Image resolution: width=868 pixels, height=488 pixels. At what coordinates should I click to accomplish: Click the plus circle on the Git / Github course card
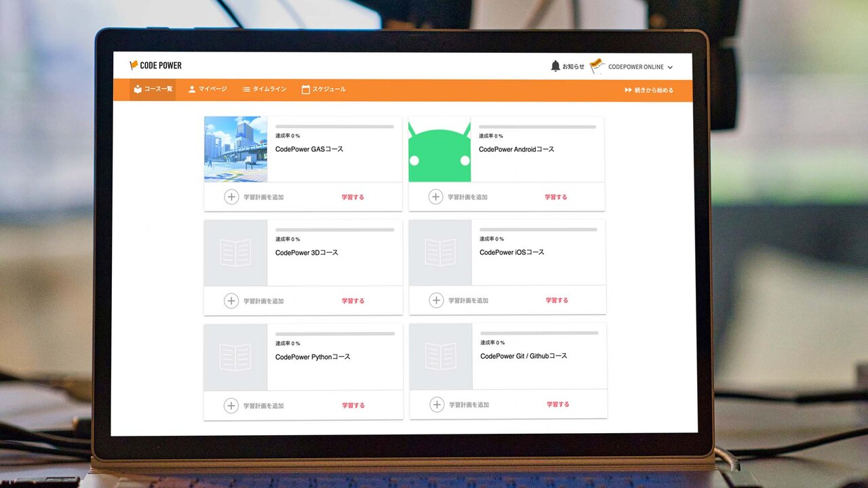(437, 405)
